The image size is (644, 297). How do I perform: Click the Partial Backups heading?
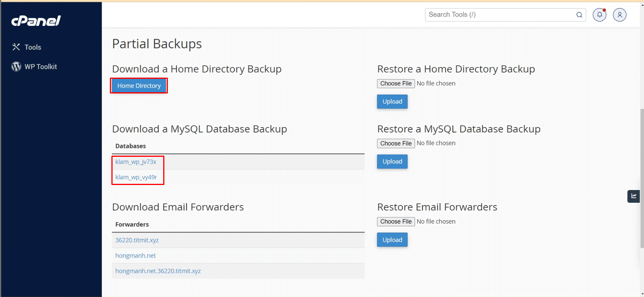pos(157,44)
